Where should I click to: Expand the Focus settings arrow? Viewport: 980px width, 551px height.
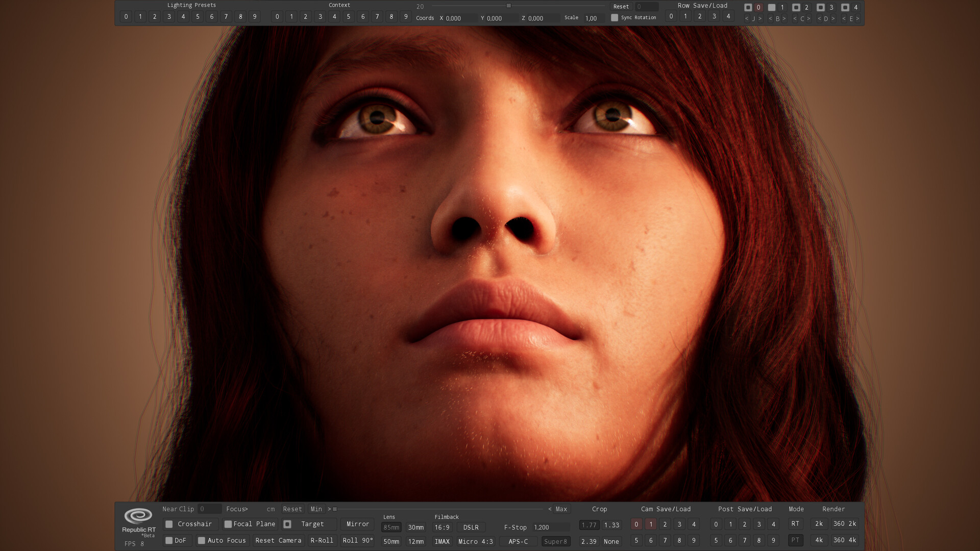coord(247,509)
